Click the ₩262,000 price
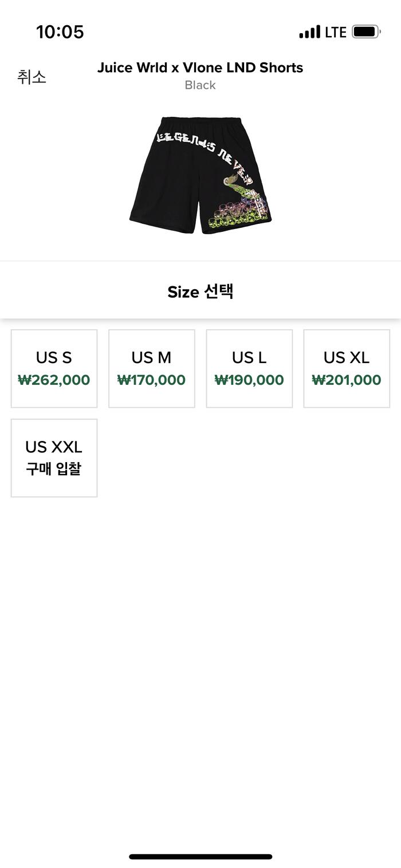The height and width of the screenshot is (868, 401). 54,380
